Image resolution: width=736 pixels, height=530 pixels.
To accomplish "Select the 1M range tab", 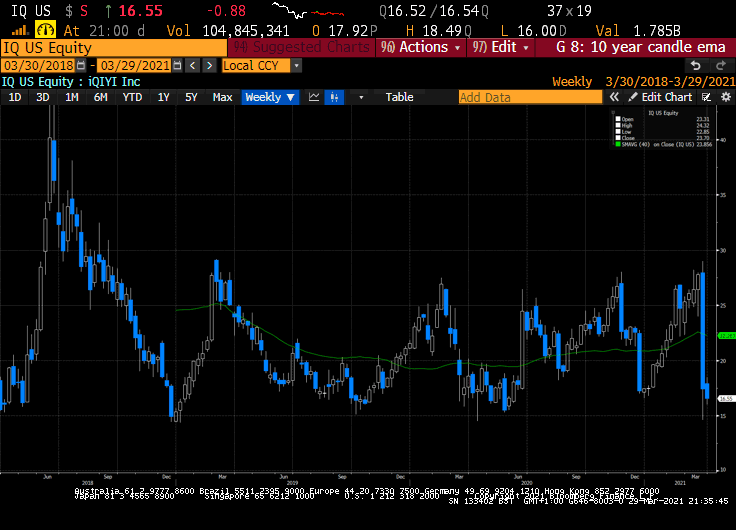I will [72, 97].
